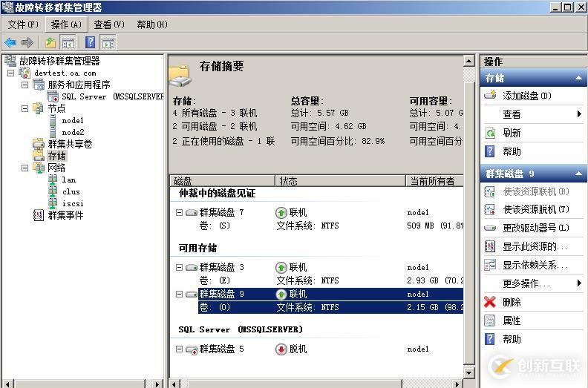588x388 pixels.
Task: Click the 添加磁盘 disk icon in actions
Action: [491, 95]
